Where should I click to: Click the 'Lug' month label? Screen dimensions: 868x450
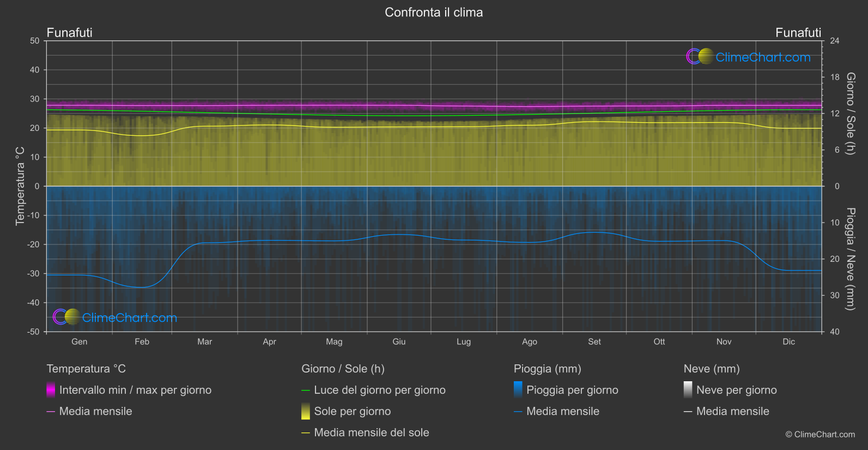coord(464,341)
